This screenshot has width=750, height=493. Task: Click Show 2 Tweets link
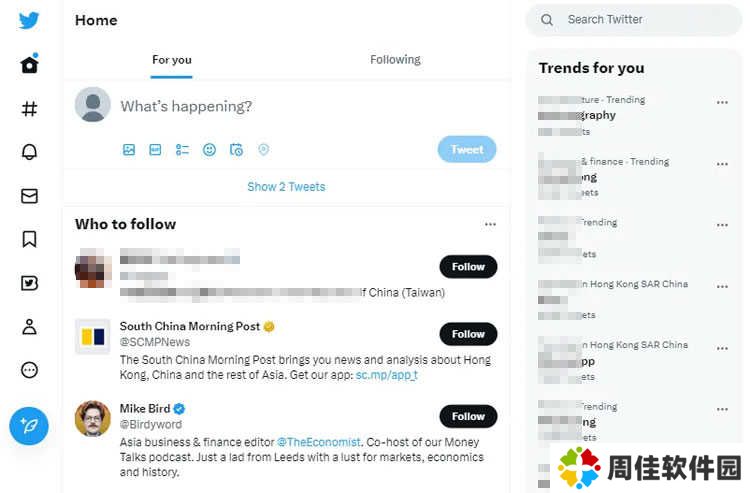pyautogui.click(x=286, y=187)
